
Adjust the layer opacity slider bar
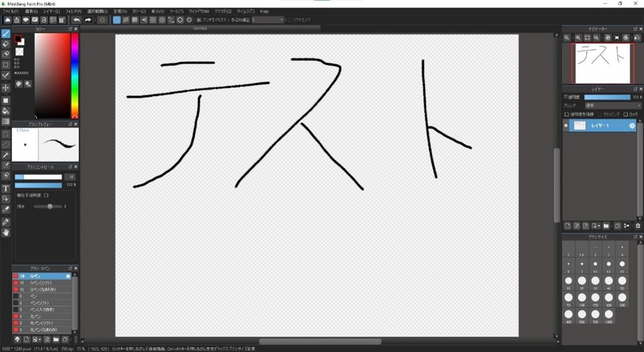(x=607, y=97)
